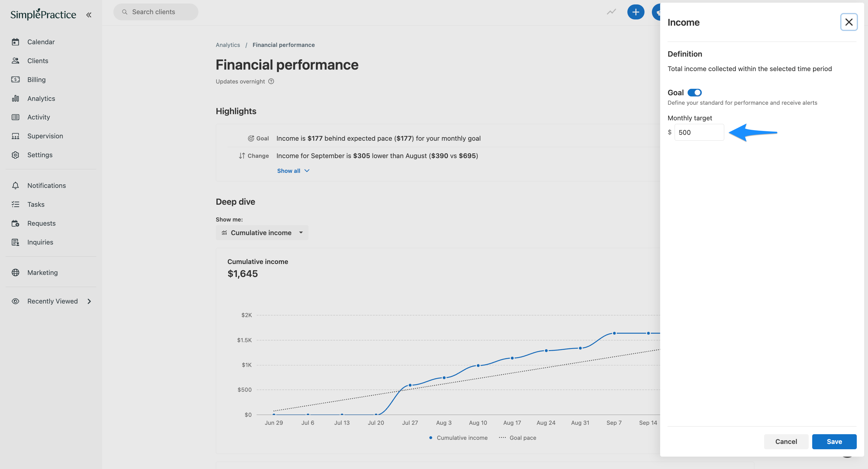Viewport: 868px width, 469px height.
Task: Click the Jul 27 chart data point
Action: [x=410, y=385]
